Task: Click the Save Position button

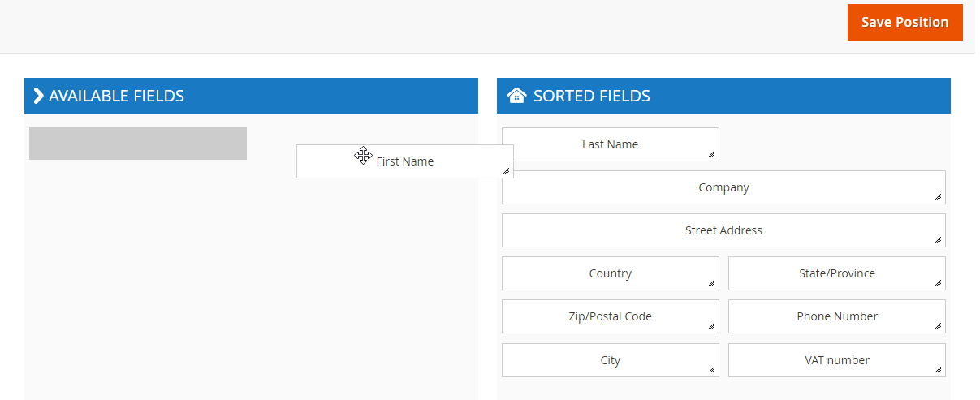Action: (x=904, y=22)
